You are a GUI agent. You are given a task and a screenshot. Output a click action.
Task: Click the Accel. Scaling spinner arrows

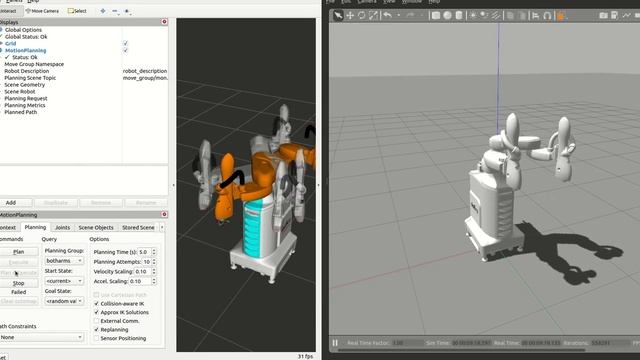tap(154, 281)
